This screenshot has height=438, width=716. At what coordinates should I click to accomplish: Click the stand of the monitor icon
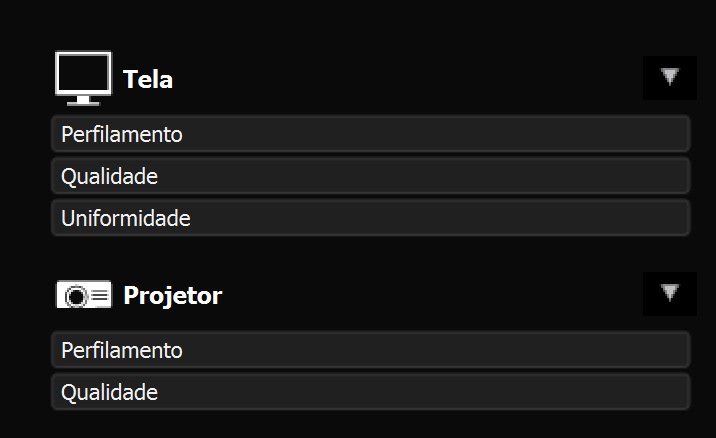(x=83, y=101)
